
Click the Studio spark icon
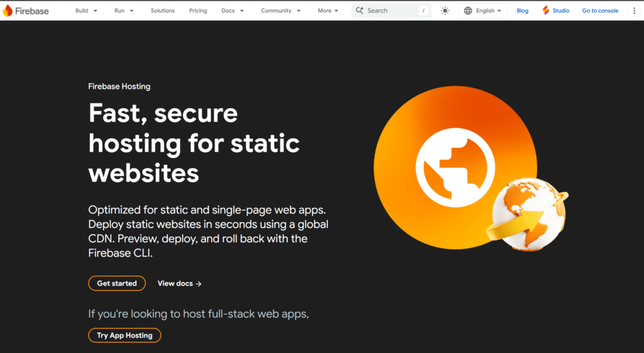point(545,10)
